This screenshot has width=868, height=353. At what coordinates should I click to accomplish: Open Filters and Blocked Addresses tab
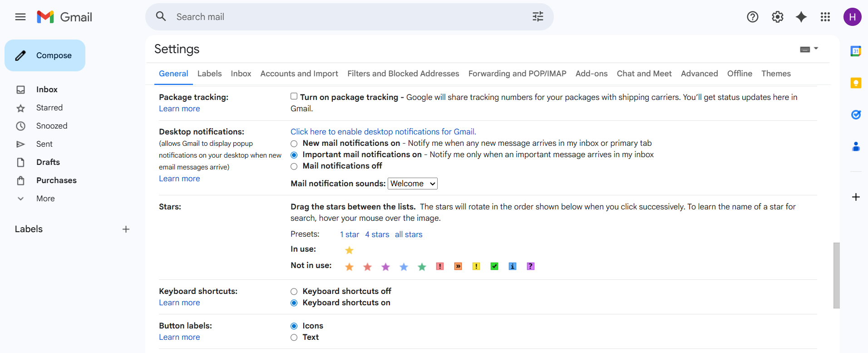pos(403,74)
